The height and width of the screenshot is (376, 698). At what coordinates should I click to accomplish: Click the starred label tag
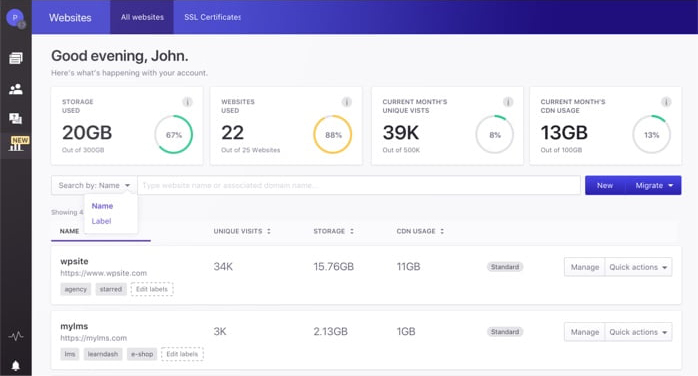(111, 289)
